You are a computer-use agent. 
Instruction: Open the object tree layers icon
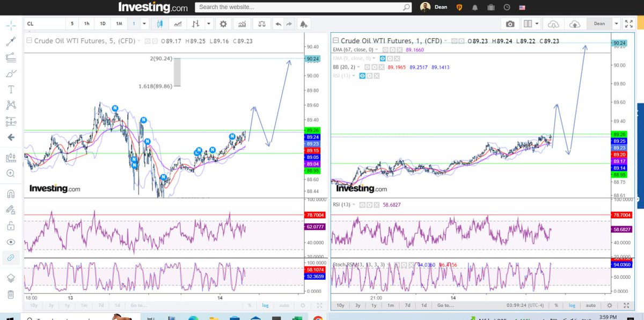(x=11, y=278)
